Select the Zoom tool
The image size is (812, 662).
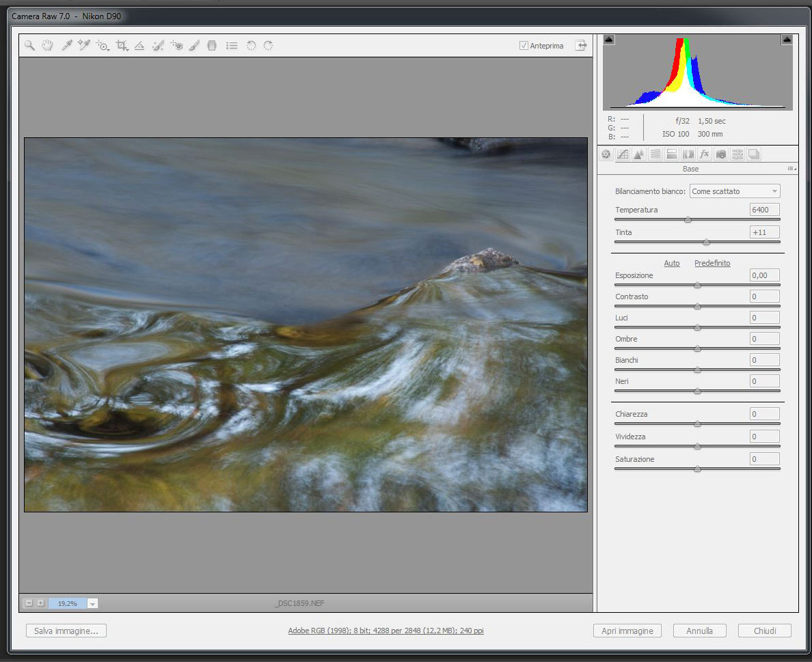coord(29,46)
